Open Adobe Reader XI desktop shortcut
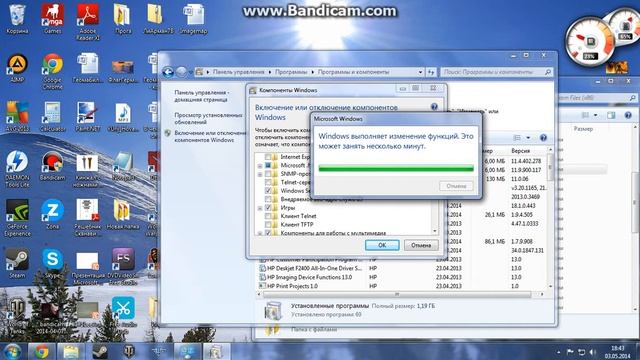Screen dimensions: 640x360 [87, 22]
